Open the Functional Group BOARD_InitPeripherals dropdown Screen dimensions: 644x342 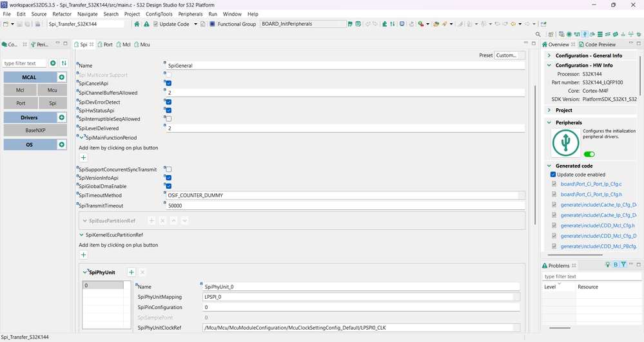[x=303, y=24]
